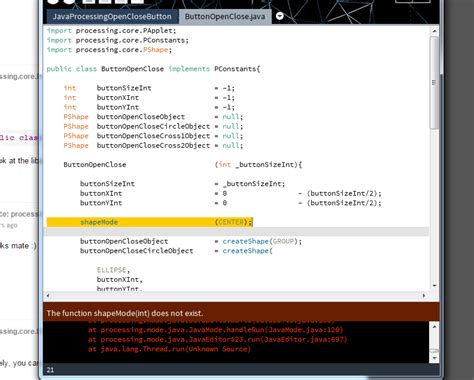Click the int buttonYInt declaration

pyautogui.click(x=149, y=107)
